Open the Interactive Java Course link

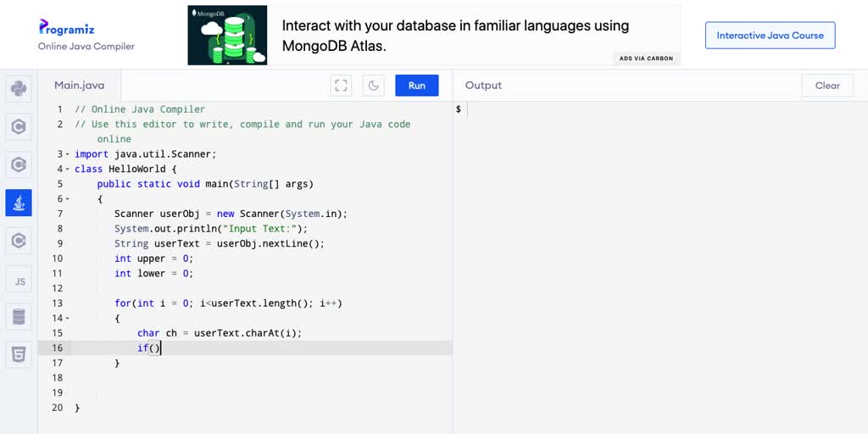pos(770,36)
